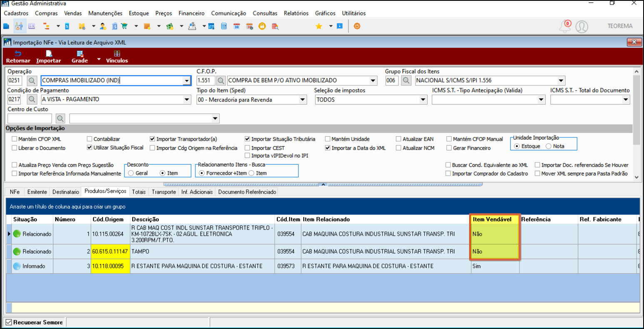This screenshot has width=644, height=329.
Task: Click the calendar with gear icon
Action: pyautogui.click(x=249, y=26)
